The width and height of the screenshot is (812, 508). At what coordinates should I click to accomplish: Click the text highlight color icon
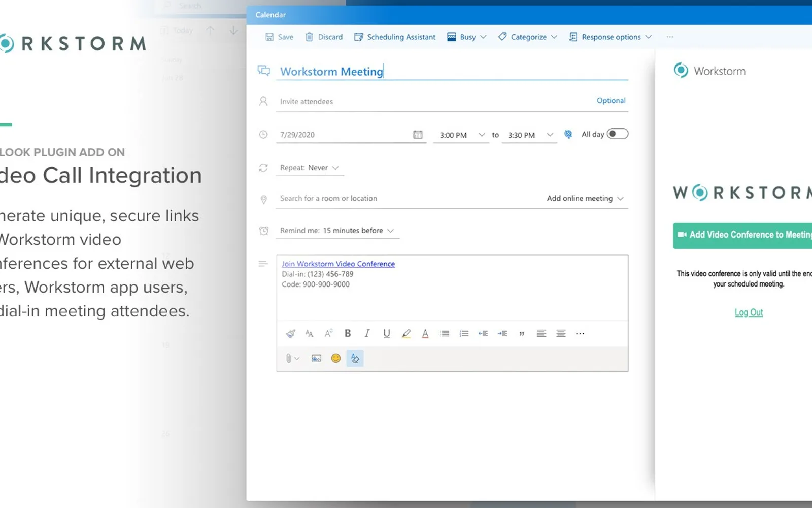(x=406, y=334)
